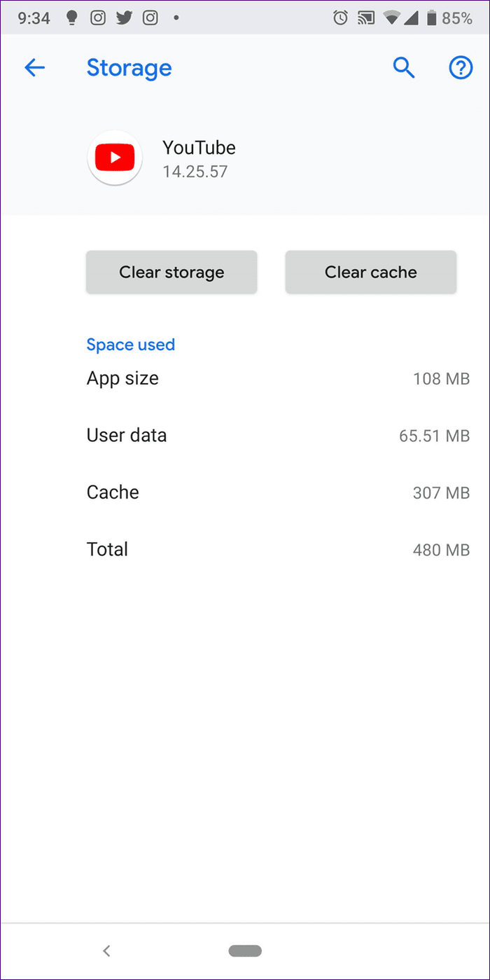This screenshot has width=490, height=980.
Task: Tap the cast icon in status bar
Action: (365, 18)
